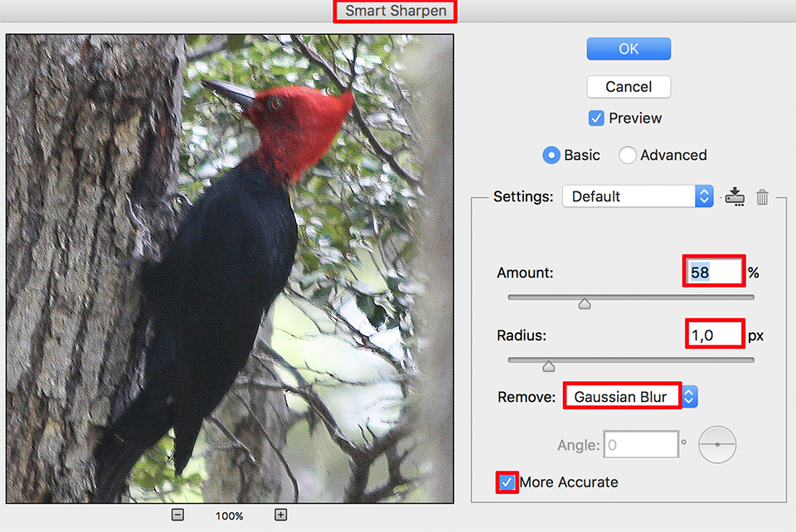Click the angle dial control
Screen dimensions: 796x532
tap(716, 445)
